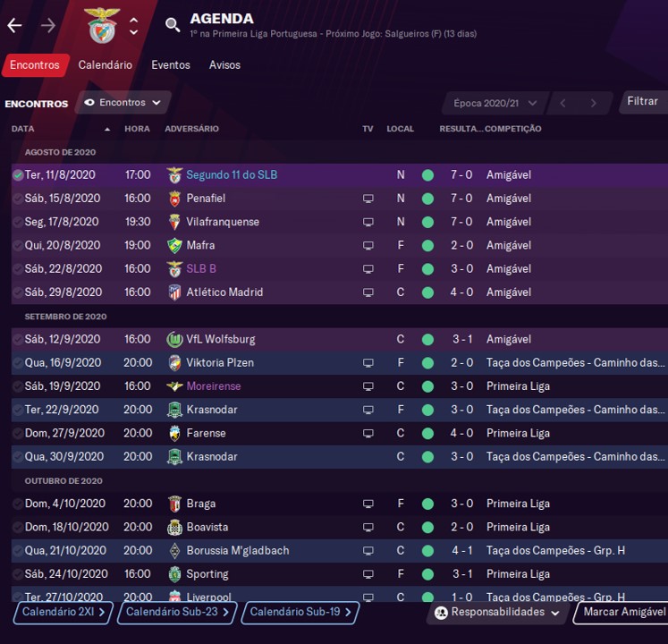The image size is (668, 644).
Task: Toggle the checkmark for the 11/8/2020 match
Action: [x=18, y=175]
